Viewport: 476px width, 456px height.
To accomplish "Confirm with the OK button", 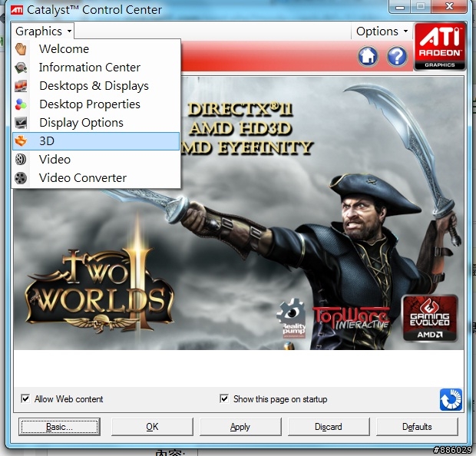I will click(152, 427).
